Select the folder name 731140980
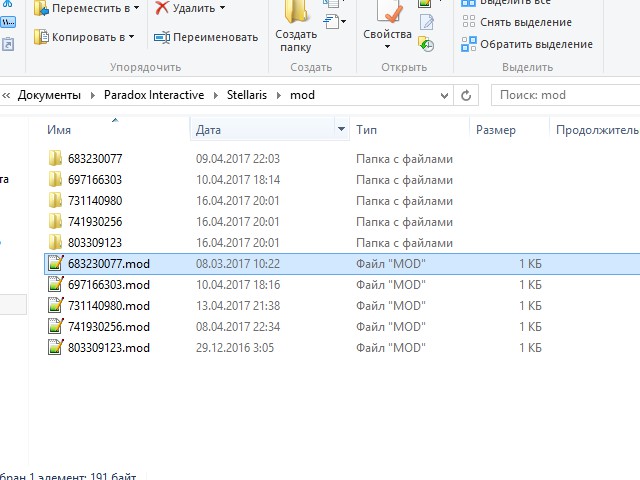Image resolution: width=640 pixels, height=480 pixels. coord(95,200)
